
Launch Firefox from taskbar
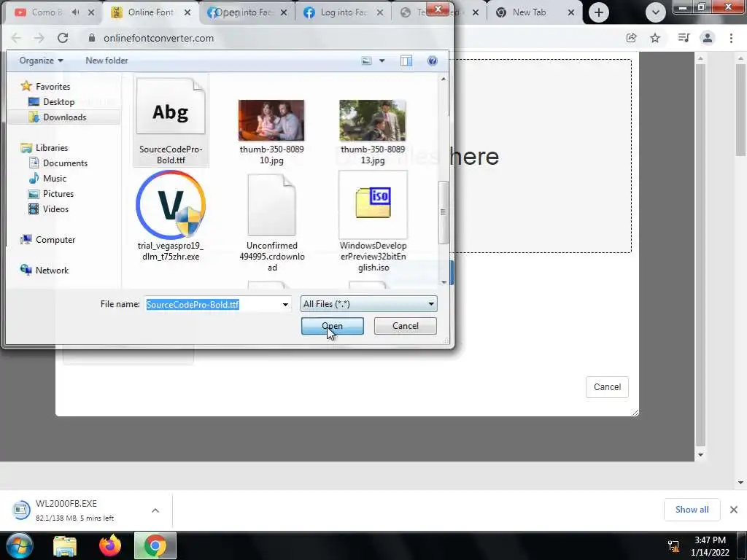tap(110, 545)
